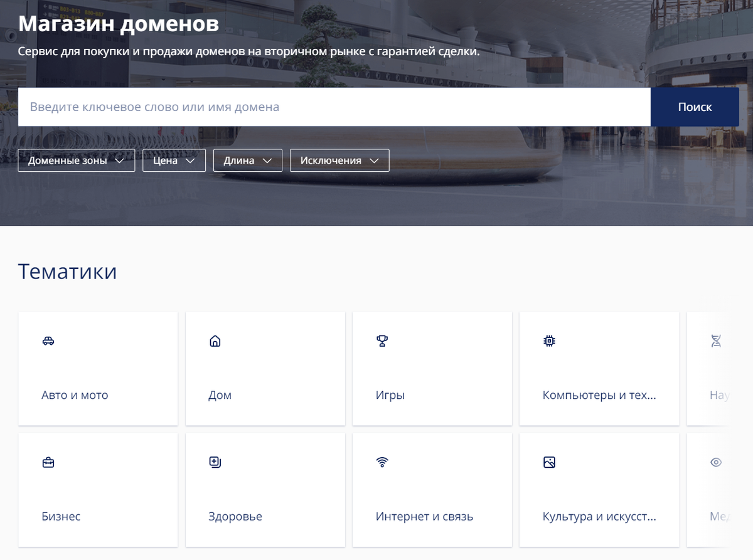Image resolution: width=753 pixels, height=560 pixels.
Task: Click the chip icon on Компьютеры и тех card
Action: pyautogui.click(x=549, y=341)
